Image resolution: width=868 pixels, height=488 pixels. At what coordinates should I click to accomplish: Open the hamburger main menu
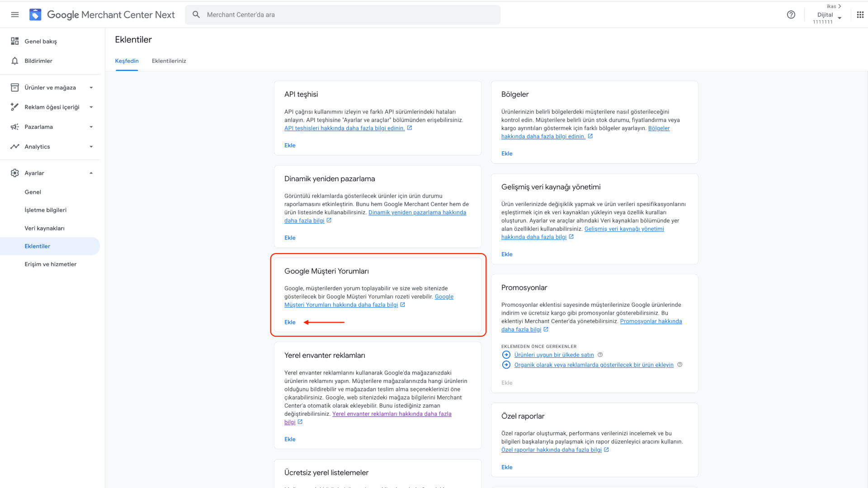pyautogui.click(x=15, y=14)
